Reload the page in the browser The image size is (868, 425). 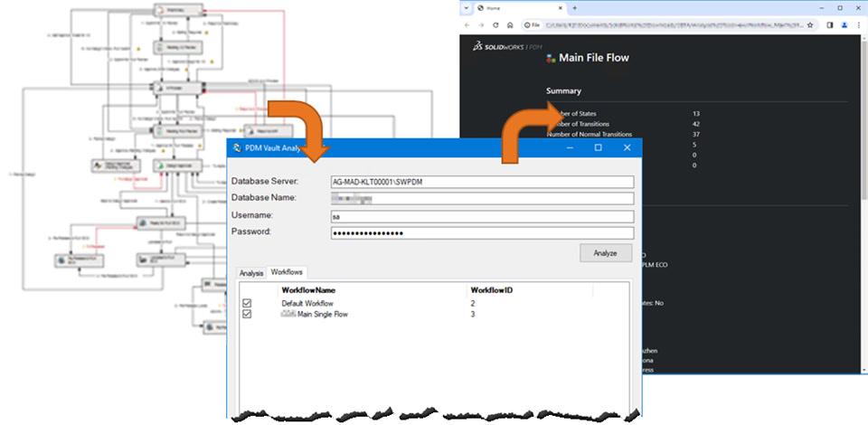[x=495, y=25]
